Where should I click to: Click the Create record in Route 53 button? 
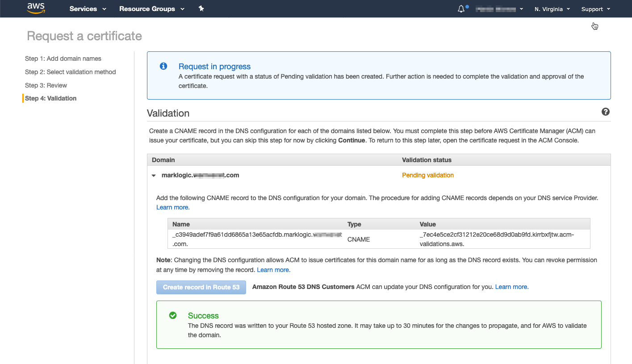201,287
